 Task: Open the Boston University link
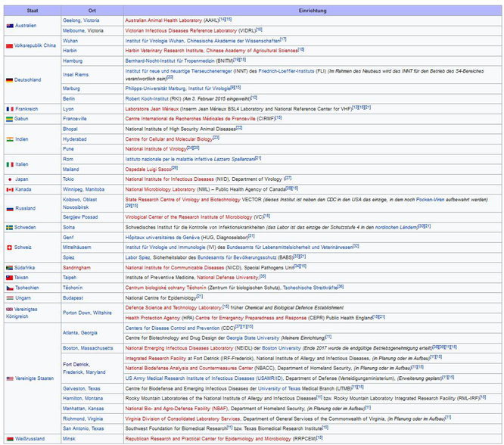point(282,349)
